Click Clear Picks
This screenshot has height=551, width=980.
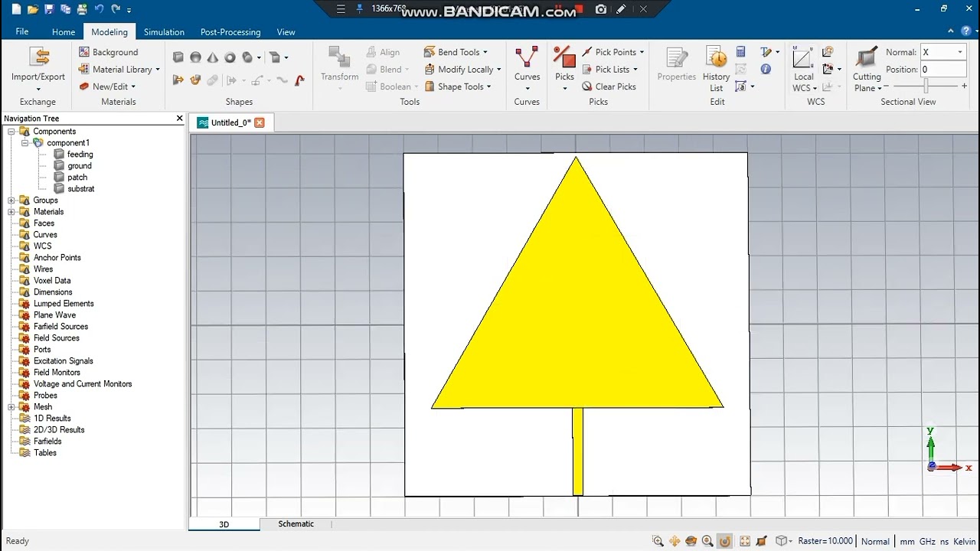[x=609, y=86]
